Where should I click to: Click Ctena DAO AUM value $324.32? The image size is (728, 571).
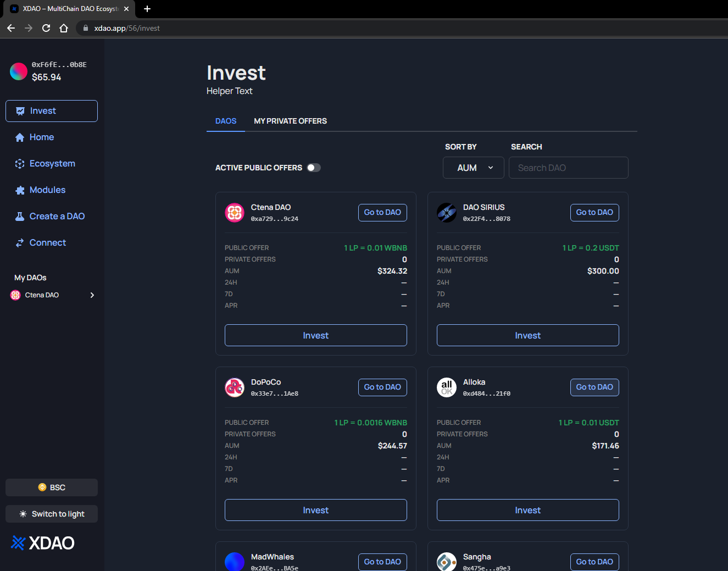point(392,271)
